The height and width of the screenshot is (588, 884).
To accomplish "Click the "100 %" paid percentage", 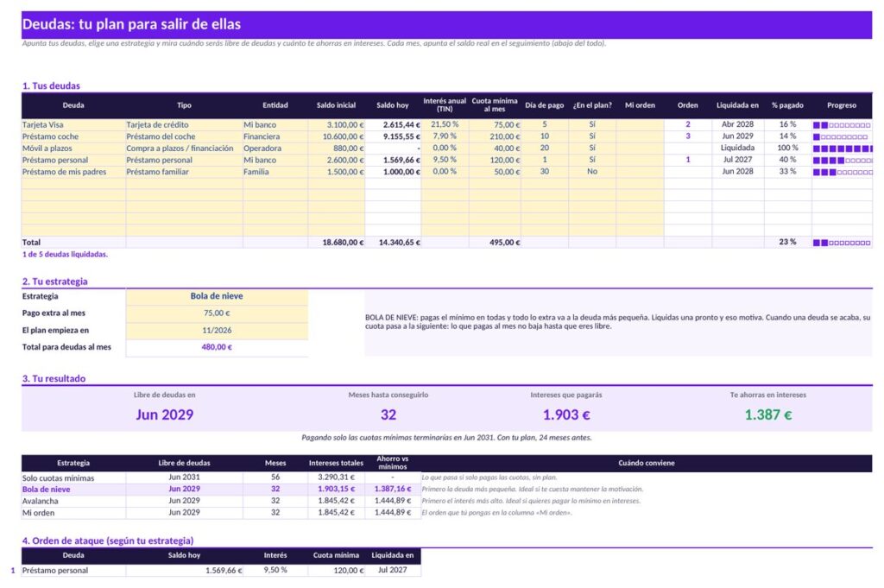I will [x=787, y=148].
